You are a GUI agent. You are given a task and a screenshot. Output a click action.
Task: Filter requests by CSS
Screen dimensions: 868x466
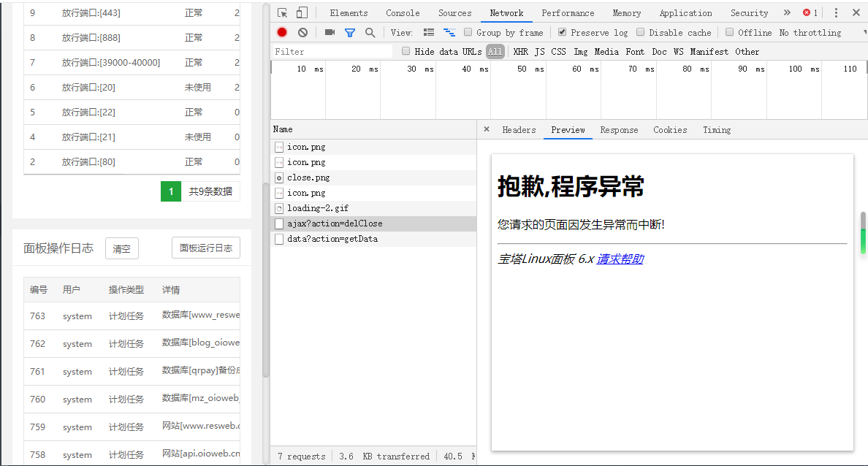click(x=558, y=51)
